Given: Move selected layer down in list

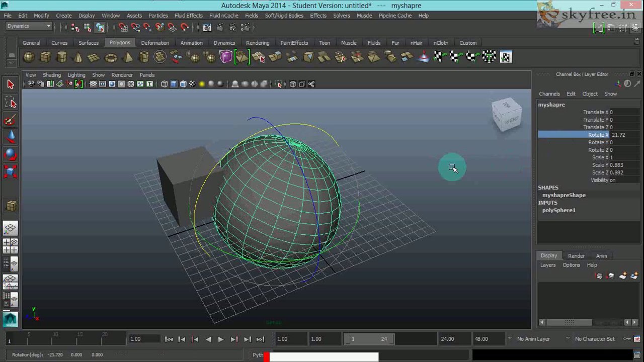Looking at the screenshot, I should pos(611,276).
